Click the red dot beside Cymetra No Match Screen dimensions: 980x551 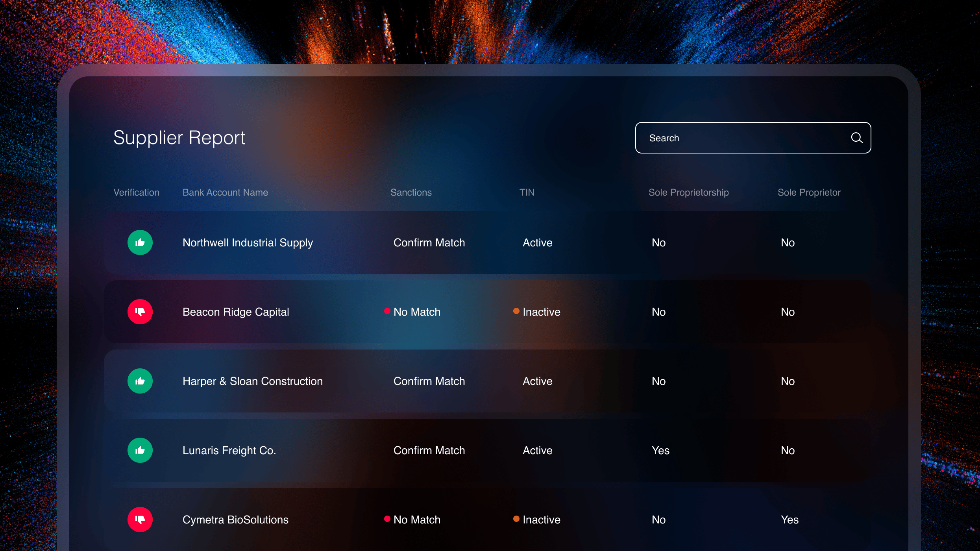pos(387,519)
